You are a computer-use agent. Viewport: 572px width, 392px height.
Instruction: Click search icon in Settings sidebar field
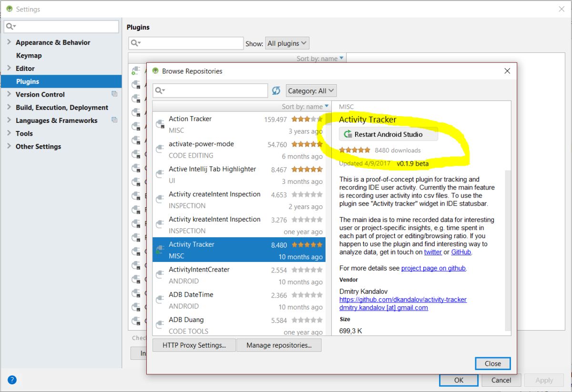11,27
